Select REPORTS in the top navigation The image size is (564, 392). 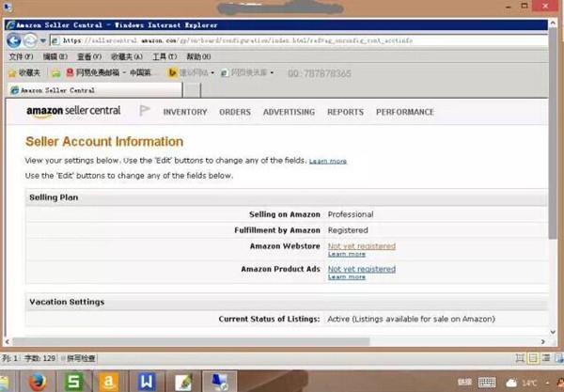click(345, 112)
